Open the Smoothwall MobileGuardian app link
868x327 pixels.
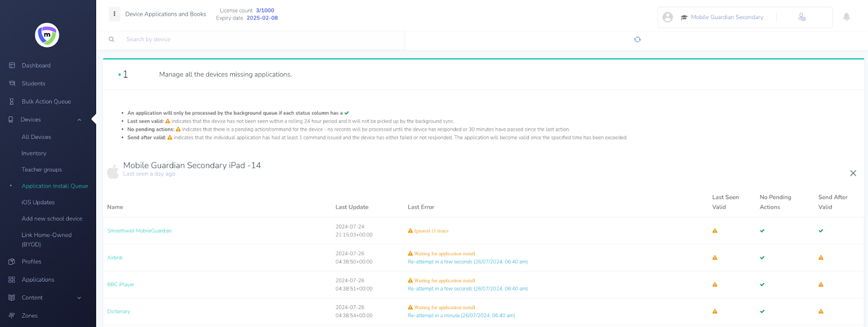(x=139, y=231)
